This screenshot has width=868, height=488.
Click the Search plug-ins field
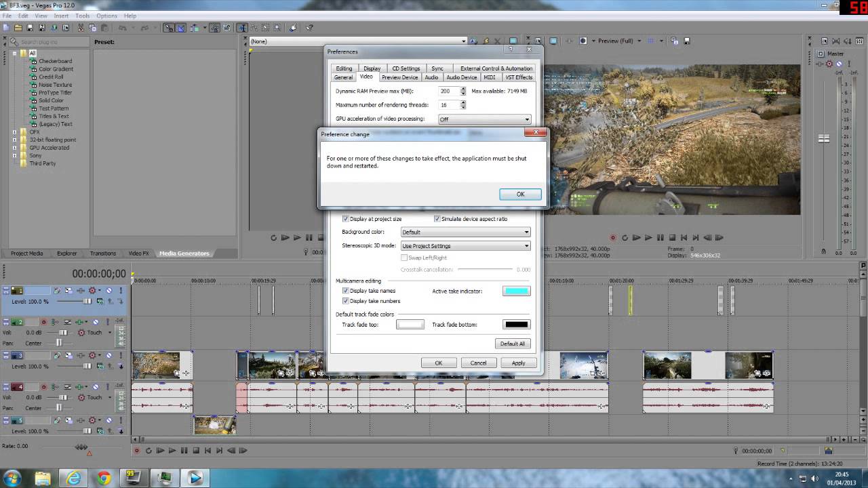(x=50, y=42)
